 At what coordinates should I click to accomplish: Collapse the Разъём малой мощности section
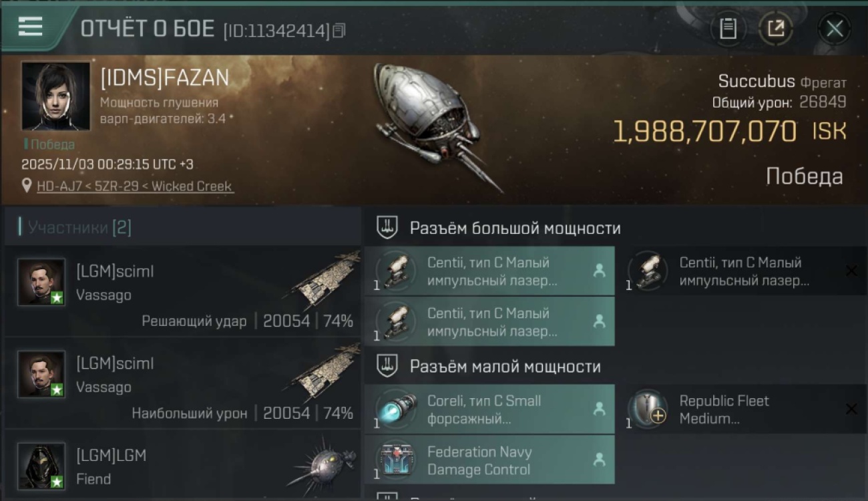[489, 366]
